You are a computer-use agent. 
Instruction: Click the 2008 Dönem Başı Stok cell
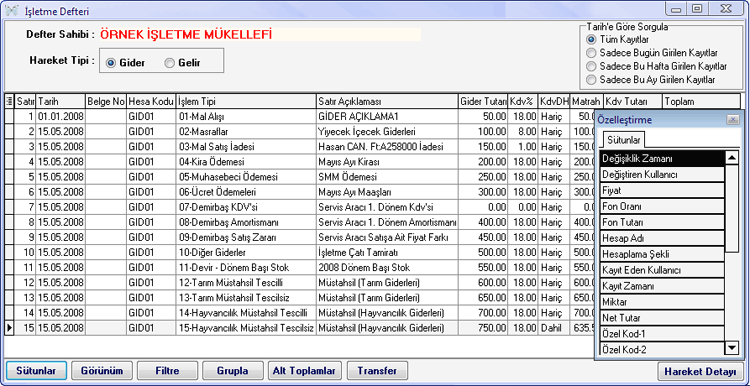coord(387,267)
